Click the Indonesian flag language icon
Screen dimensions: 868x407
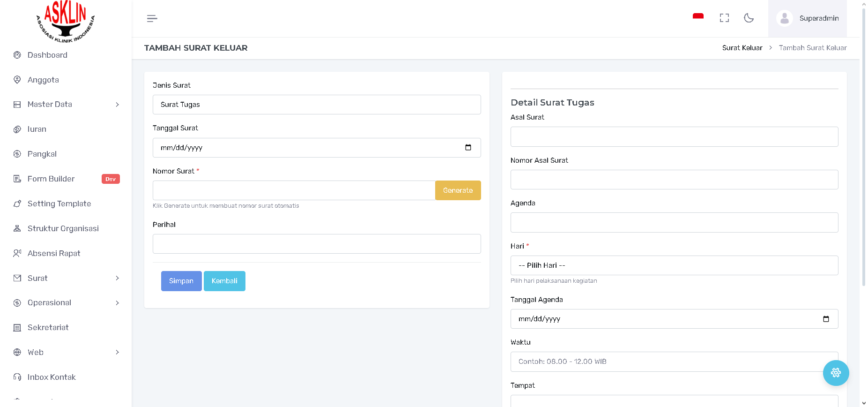coord(698,17)
